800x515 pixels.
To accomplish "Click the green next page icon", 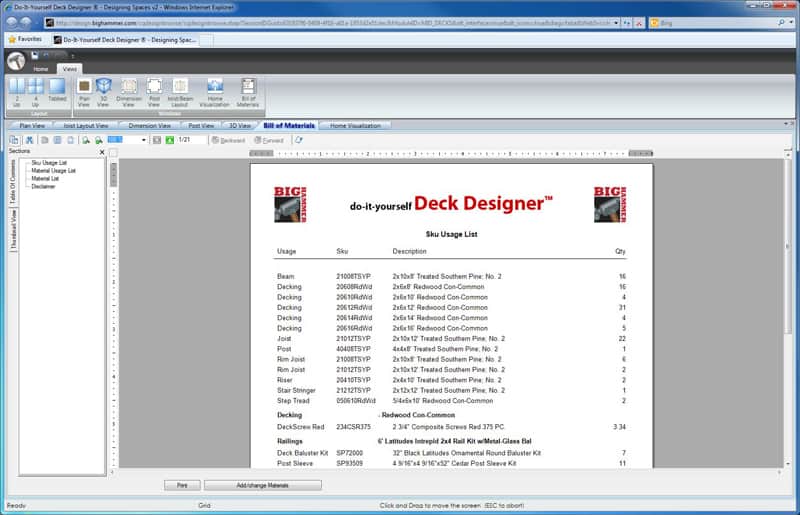I will 170,140.
